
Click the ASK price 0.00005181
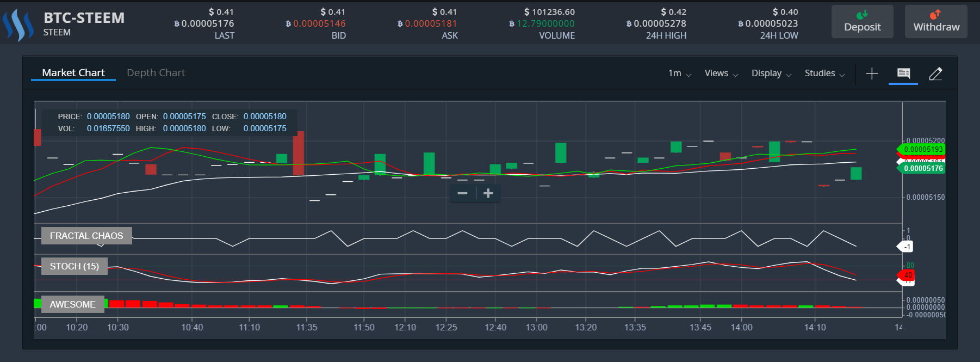[x=427, y=23]
